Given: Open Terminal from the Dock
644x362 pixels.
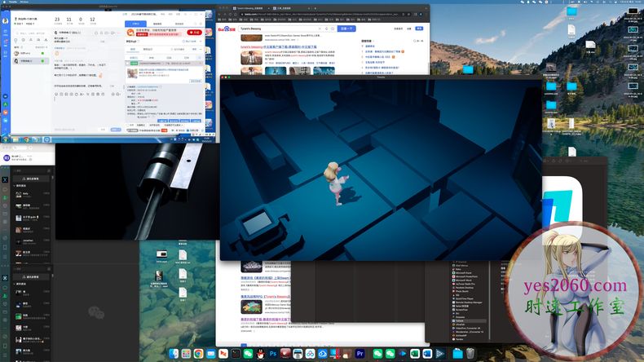Looking at the screenshot, I should tap(236, 353).
